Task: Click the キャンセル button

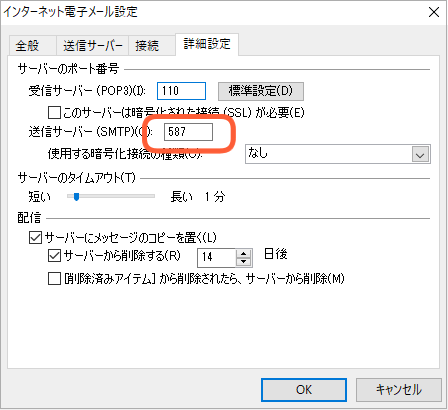Action: [399, 390]
